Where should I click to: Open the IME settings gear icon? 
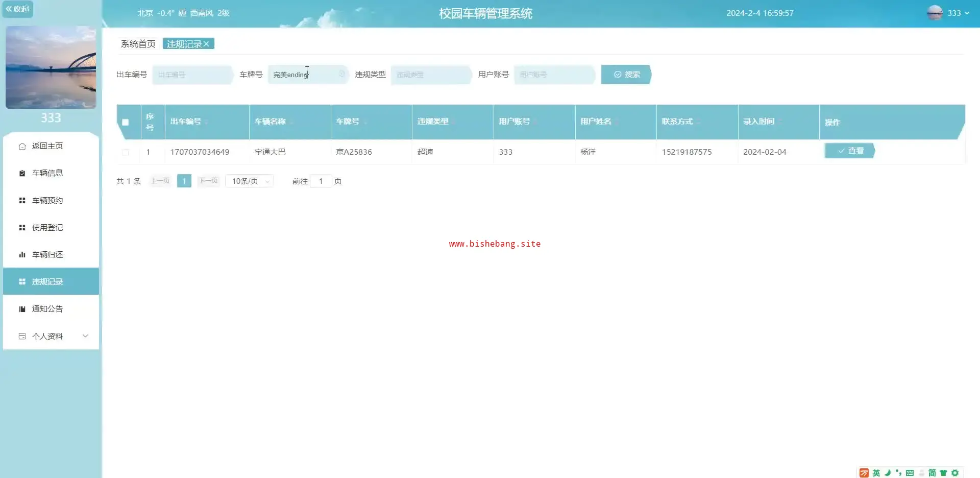[x=955, y=473]
